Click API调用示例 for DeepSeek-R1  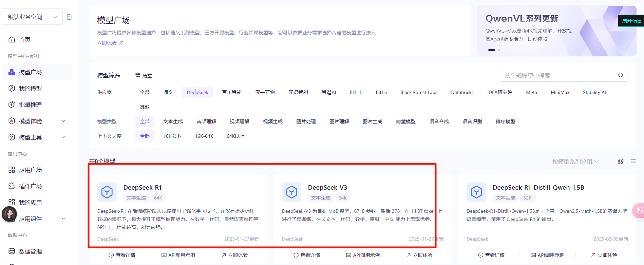pos(178,255)
